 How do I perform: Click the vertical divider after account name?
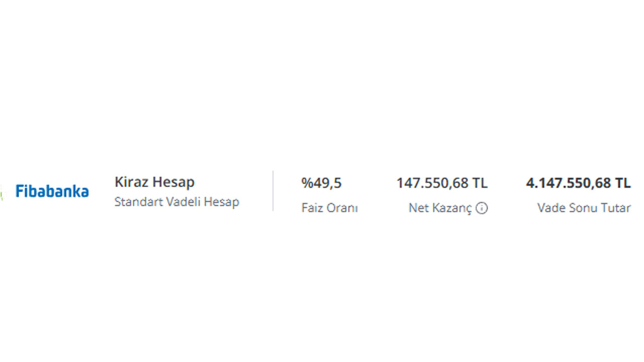tap(273, 191)
